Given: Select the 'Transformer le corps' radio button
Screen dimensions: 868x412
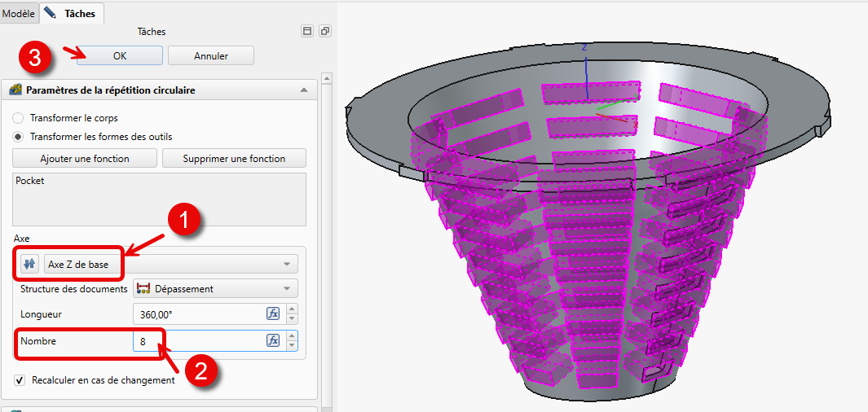Looking at the screenshot, I should pyautogui.click(x=19, y=118).
